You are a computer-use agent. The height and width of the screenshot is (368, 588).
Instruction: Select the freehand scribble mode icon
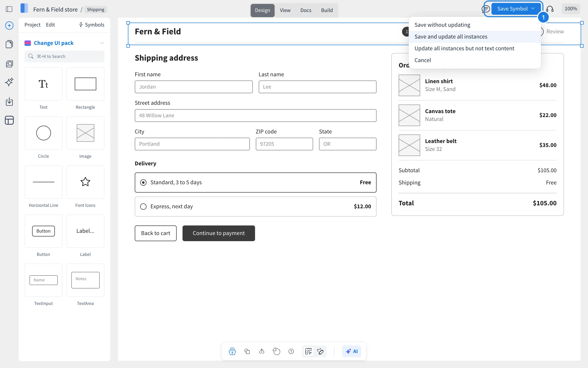coord(320,351)
